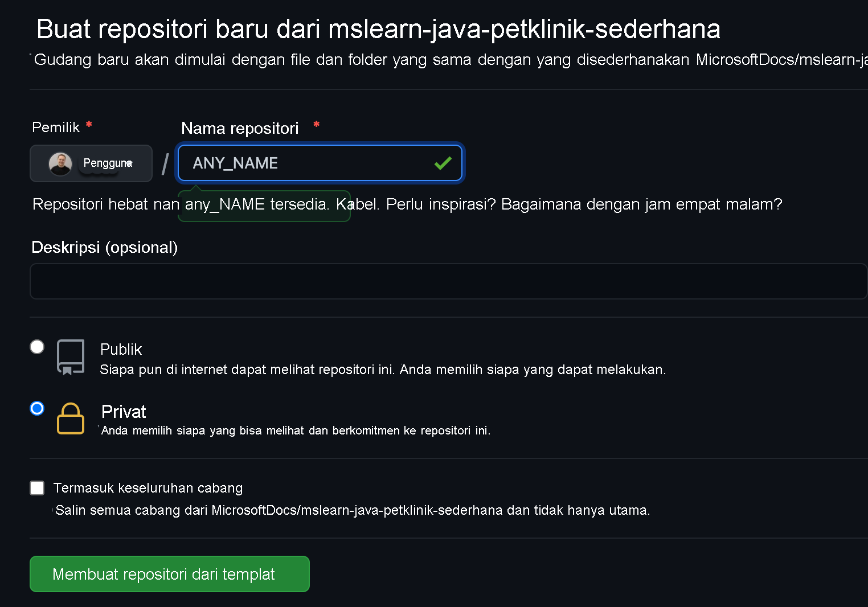Click the Pengguna user avatar icon
The height and width of the screenshot is (607, 868).
pos(61,163)
